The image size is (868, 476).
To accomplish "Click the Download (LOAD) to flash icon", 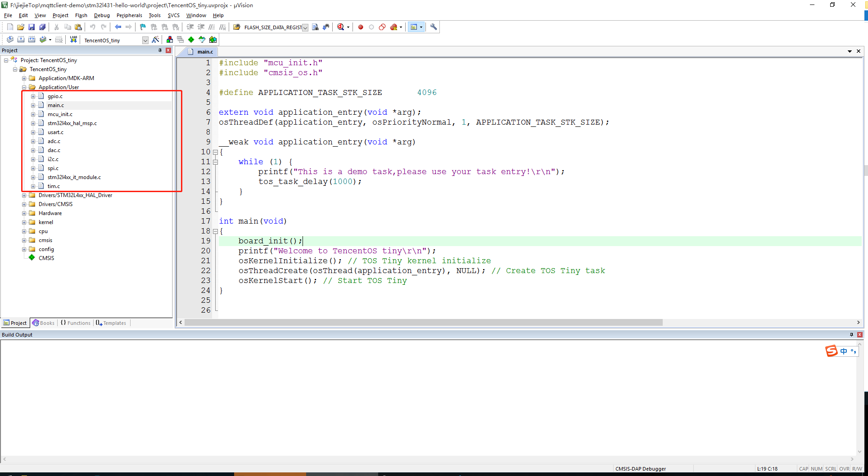I will coord(73,40).
